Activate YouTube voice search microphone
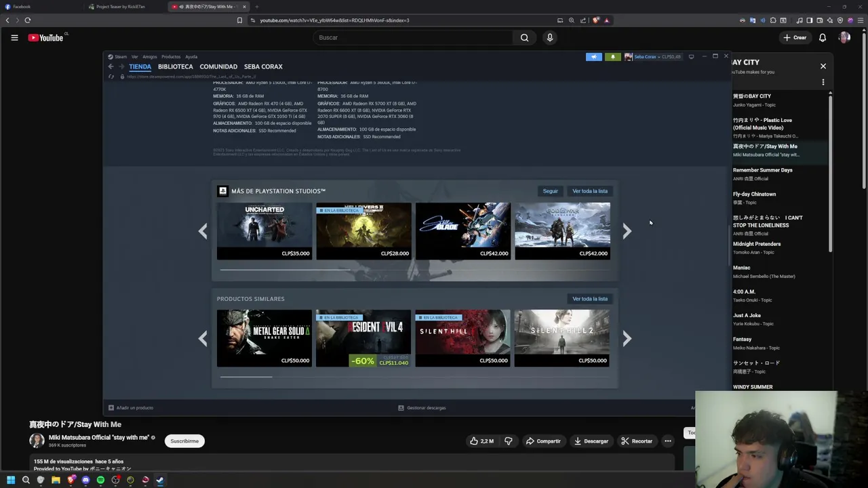The height and width of the screenshot is (488, 868). tap(550, 38)
